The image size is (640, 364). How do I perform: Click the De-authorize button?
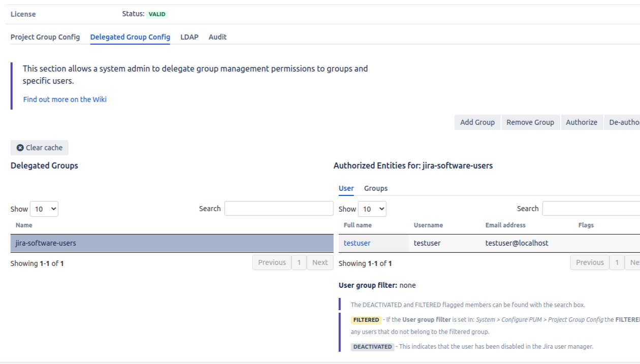(x=624, y=122)
